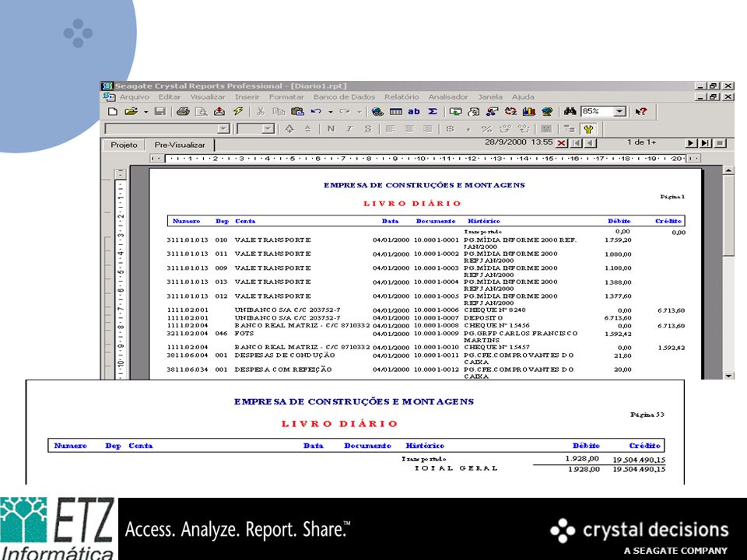Click the yellow wrench toolbar icon

tap(588, 129)
